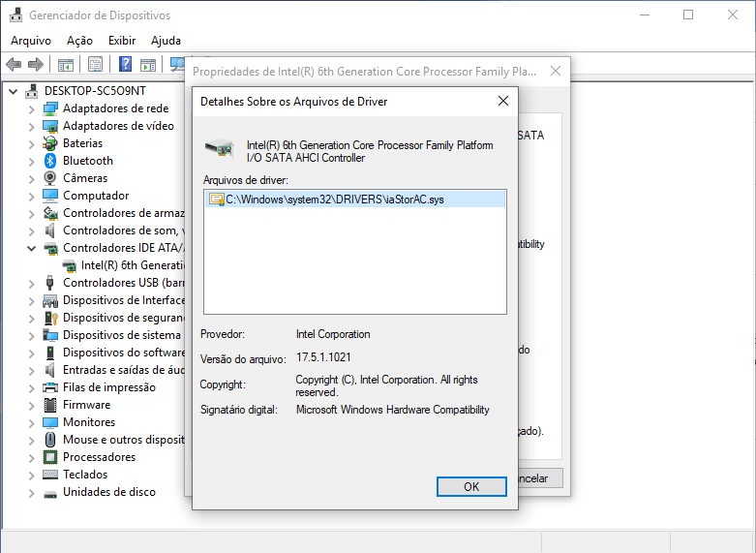Select the Intel(R) 6th Generation tree item
The height and width of the screenshot is (553, 756).
(133, 265)
